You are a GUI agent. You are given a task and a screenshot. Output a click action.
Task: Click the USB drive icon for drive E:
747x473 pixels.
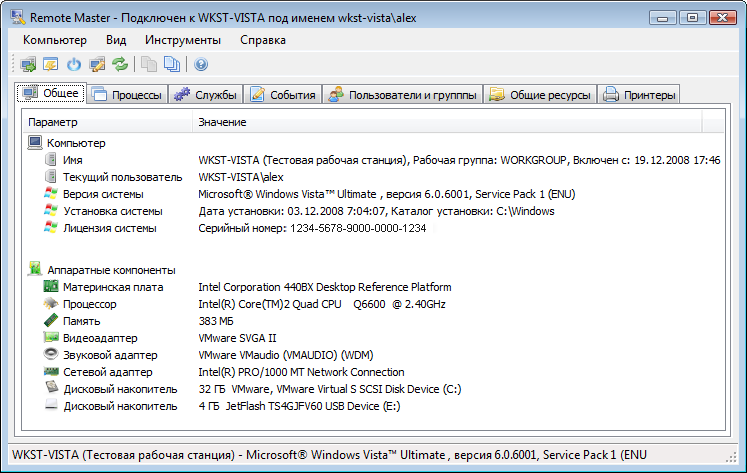point(51,406)
